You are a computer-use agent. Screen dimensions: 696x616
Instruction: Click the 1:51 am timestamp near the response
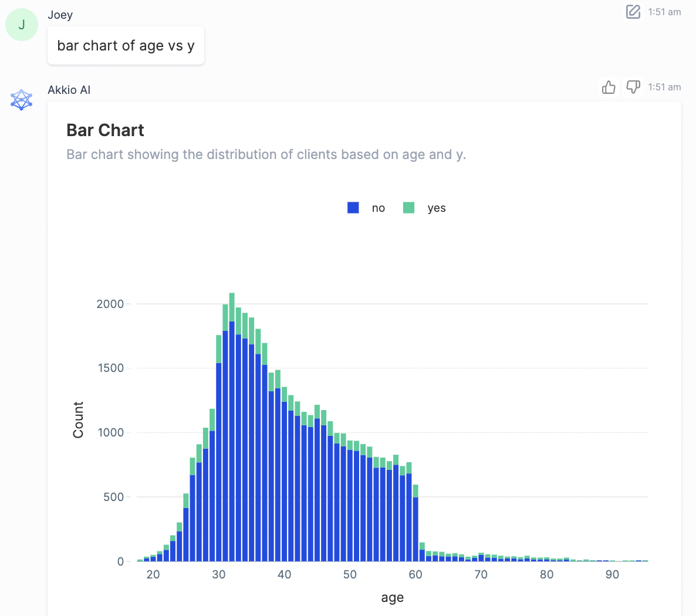click(664, 87)
